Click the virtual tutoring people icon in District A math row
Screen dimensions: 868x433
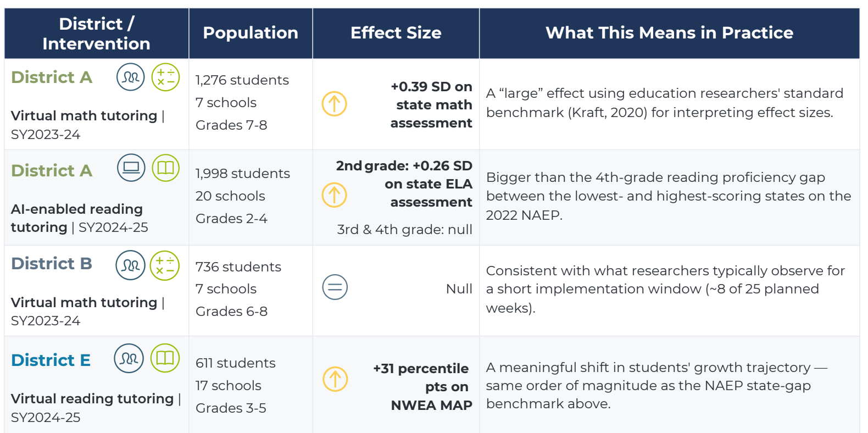tap(131, 77)
